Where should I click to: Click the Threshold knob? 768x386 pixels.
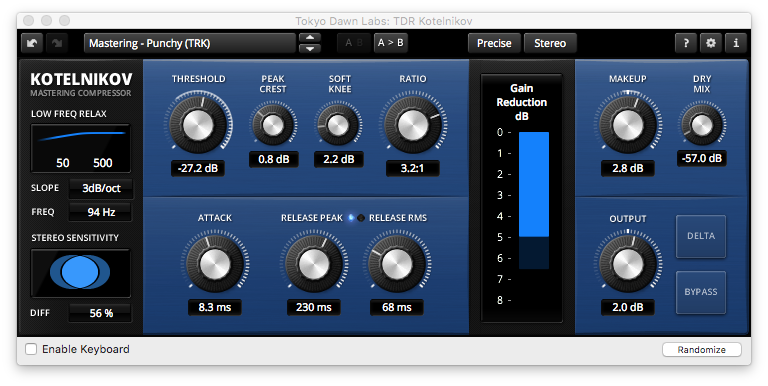tap(198, 124)
